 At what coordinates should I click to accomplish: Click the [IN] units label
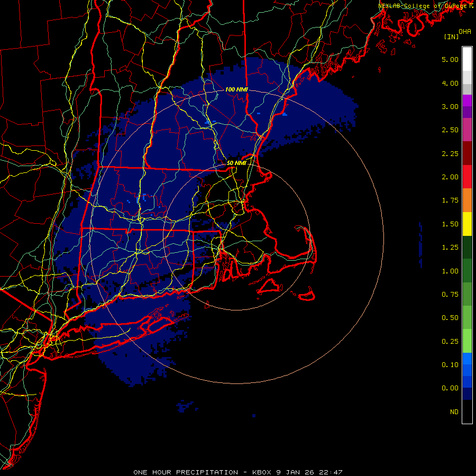(x=451, y=36)
